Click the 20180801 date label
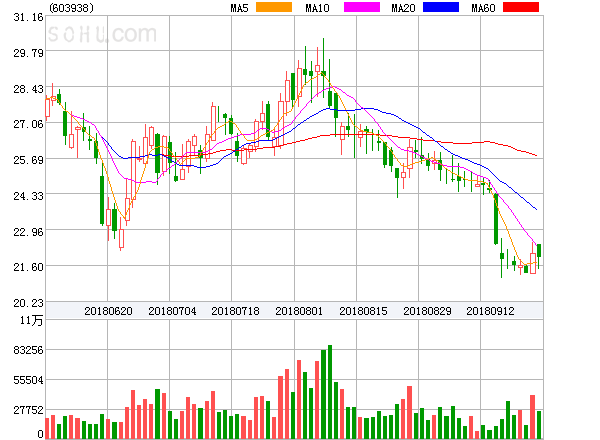Screen dimensions: 600x440 click(x=299, y=311)
